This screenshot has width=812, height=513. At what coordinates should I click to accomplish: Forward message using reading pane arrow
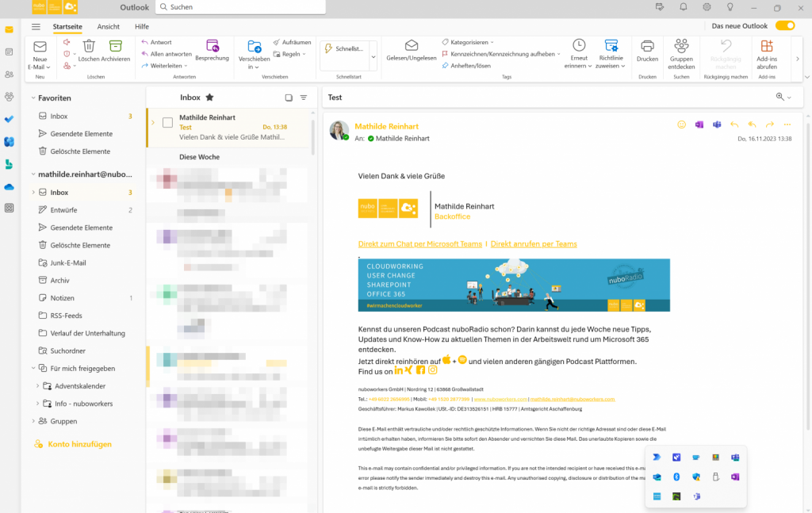(x=769, y=124)
